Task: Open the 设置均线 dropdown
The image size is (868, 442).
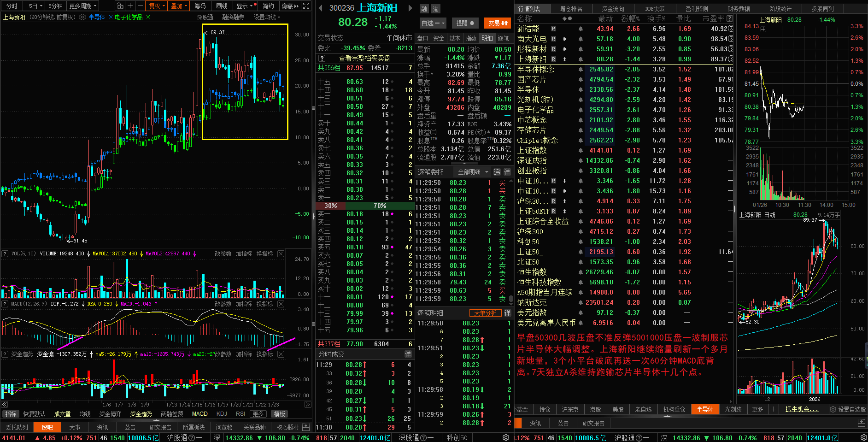Action: (x=267, y=17)
